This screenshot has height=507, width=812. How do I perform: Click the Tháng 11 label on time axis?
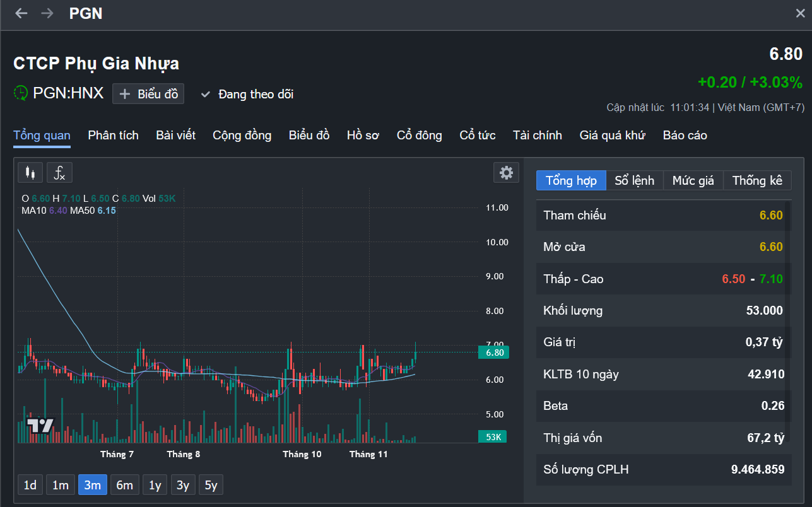pos(368,454)
